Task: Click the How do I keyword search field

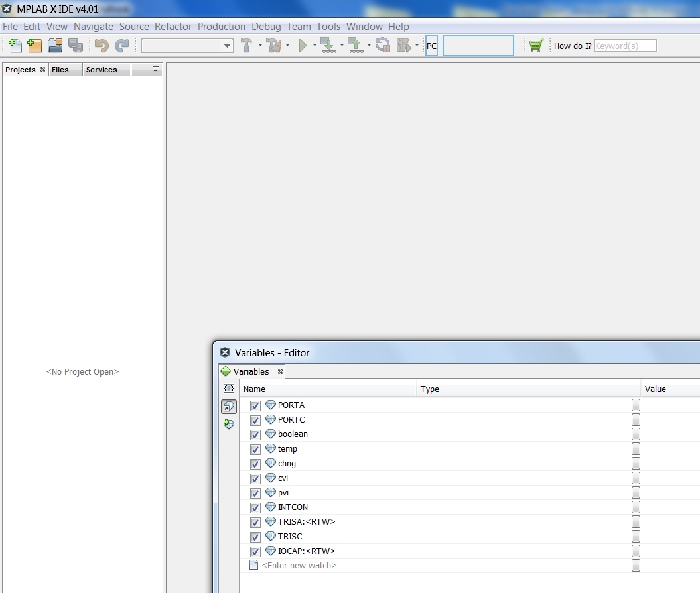Action: click(x=625, y=46)
